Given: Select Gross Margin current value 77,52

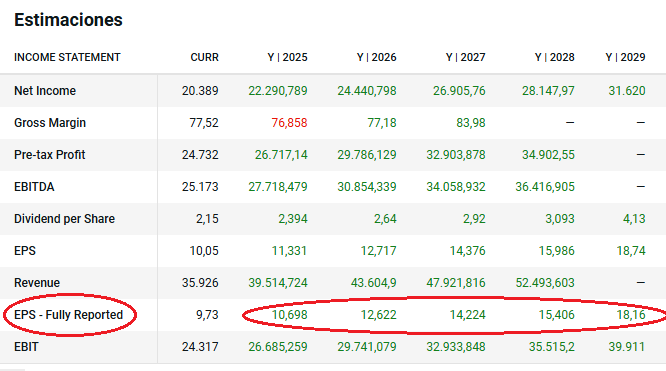Looking at the screenshot, I should (204, 123).
